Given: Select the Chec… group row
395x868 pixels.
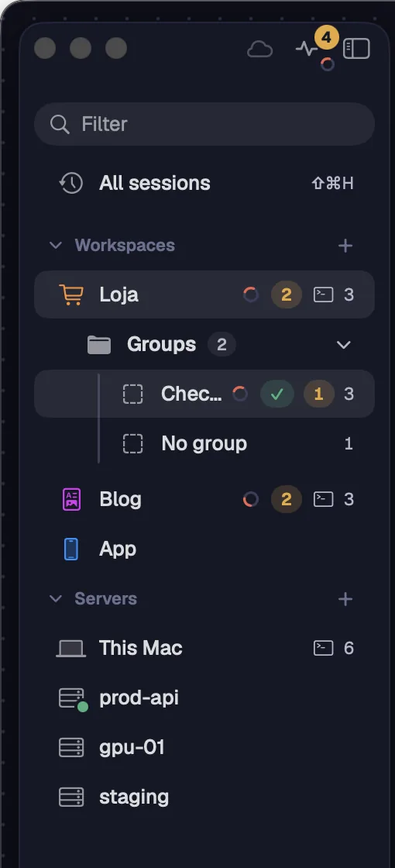Looking at the screenshot, I should (x=204, y=394).
